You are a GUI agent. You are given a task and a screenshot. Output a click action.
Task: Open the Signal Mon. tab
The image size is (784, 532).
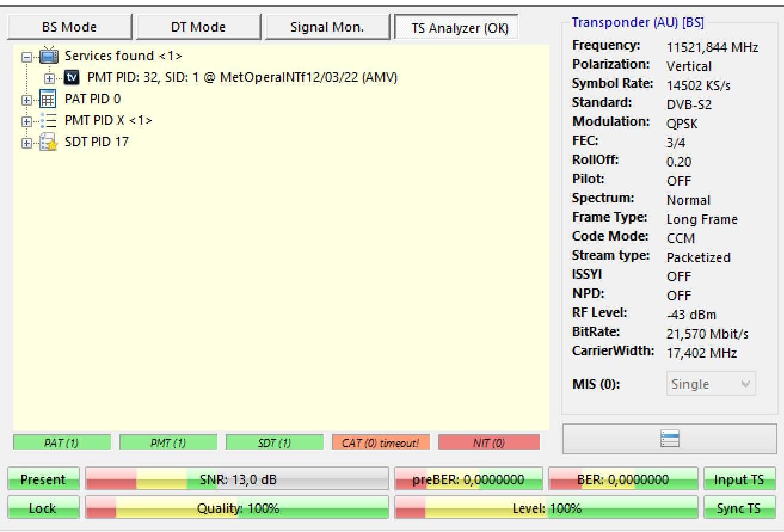pos(327,27)
